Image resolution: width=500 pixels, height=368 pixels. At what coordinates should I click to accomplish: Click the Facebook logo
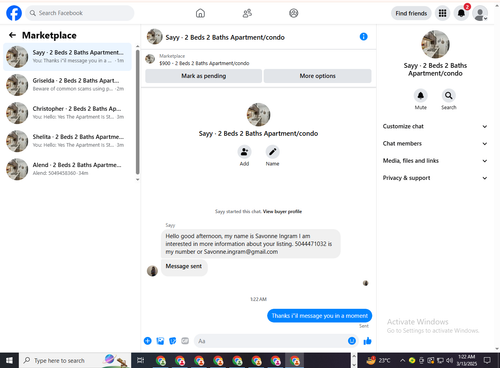tap(14, 13)
